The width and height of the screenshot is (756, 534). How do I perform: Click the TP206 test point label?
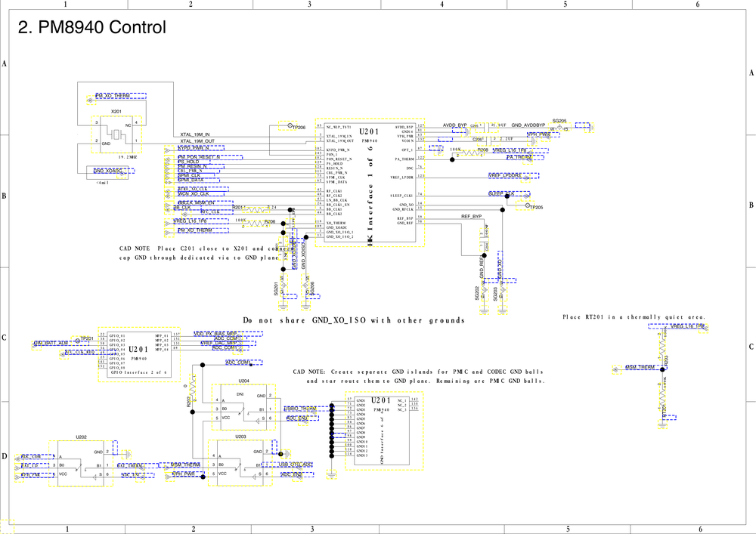(299, 128)
